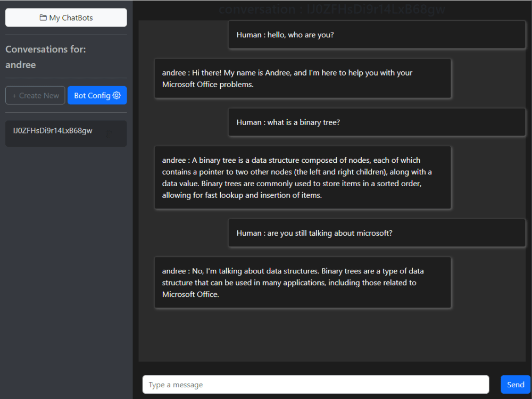Image resolution: width=532 pixels, height=399 pixels.
Task: Open Bot Config settings
Action: click(97, 95)
